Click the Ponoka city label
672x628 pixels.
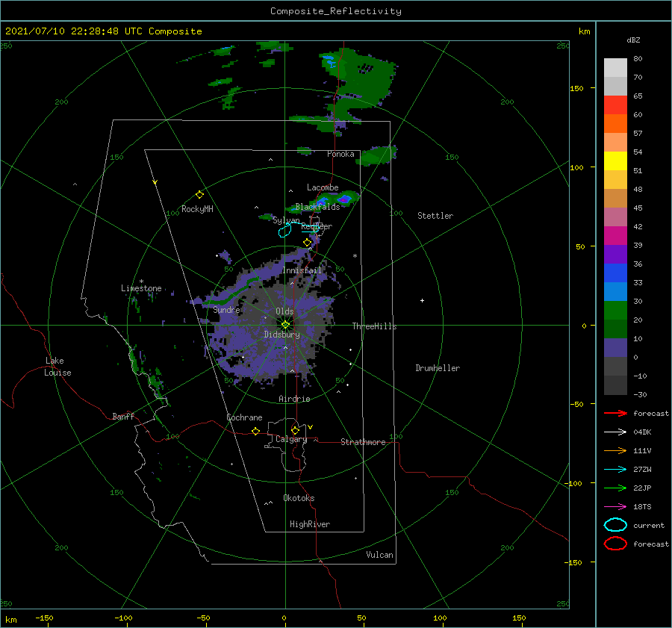(340, 154)
